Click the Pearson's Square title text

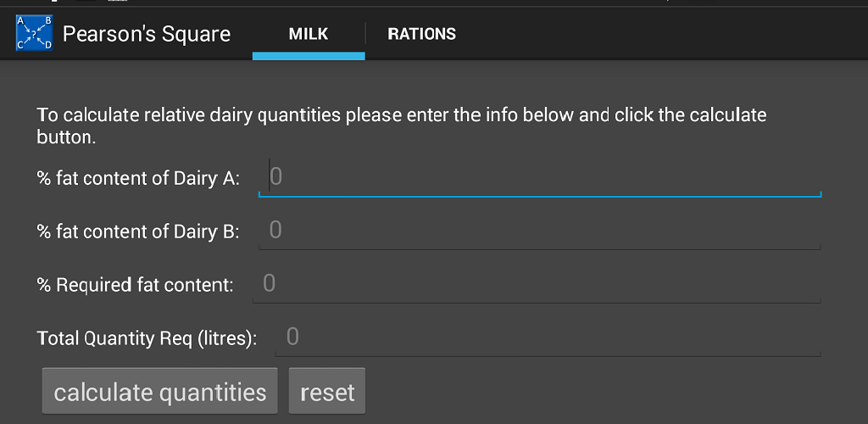[147, 34]
